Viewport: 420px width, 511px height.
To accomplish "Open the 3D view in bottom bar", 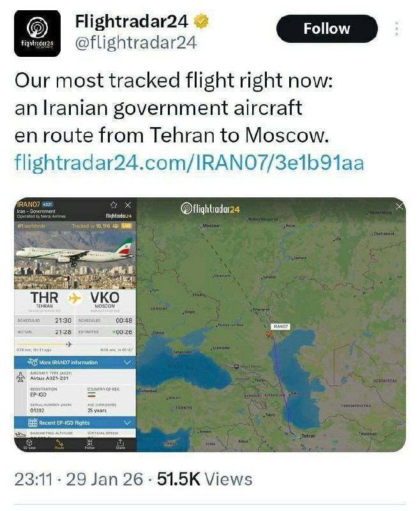I will [x=28, y=444].
